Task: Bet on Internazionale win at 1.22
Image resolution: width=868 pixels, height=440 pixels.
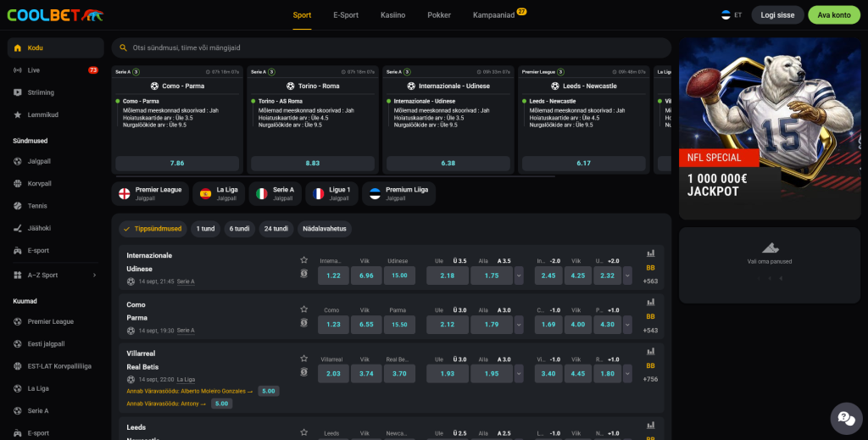Action: (333, 276)
